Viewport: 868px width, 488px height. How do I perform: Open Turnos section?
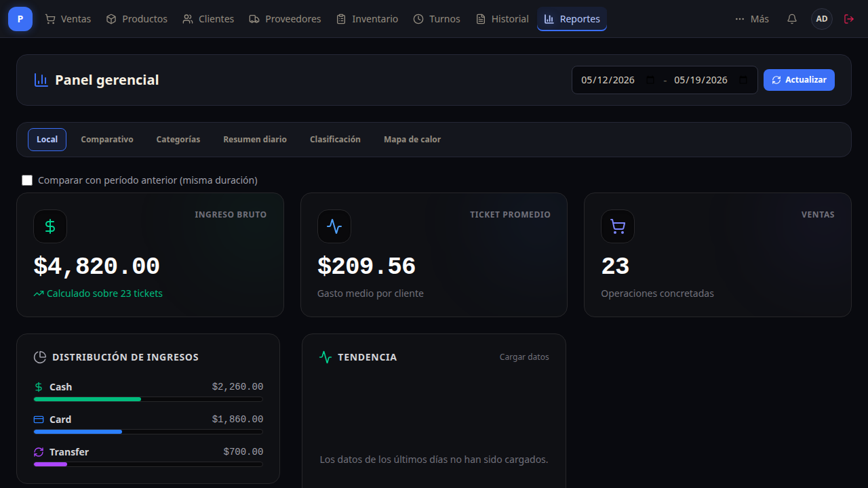point(437,19)
